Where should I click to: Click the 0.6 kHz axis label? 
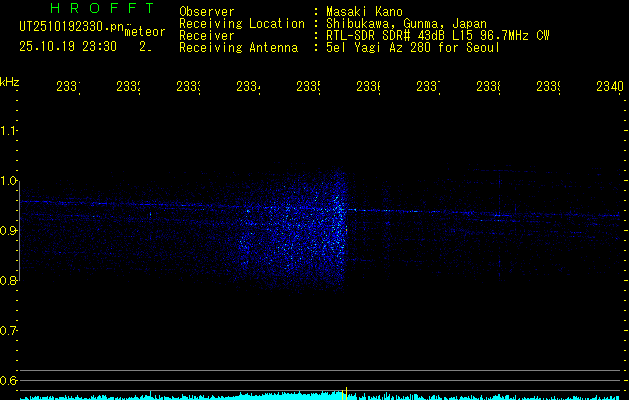[x=9, y=380]
